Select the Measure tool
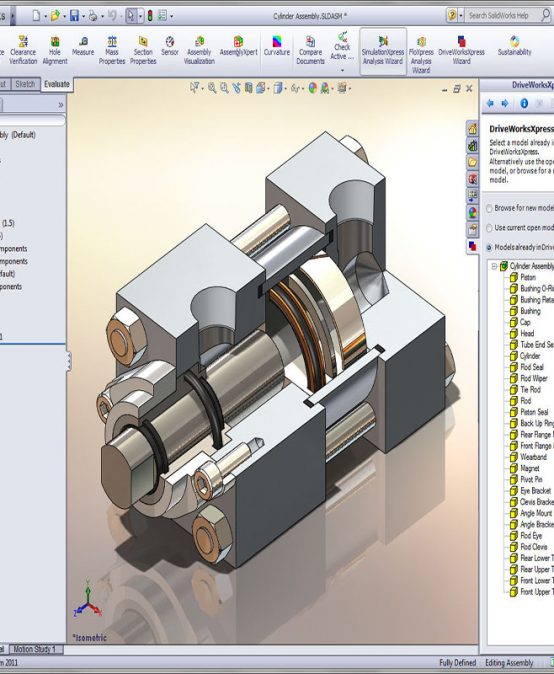The image size is (554, 674). (x=83, y=46)
